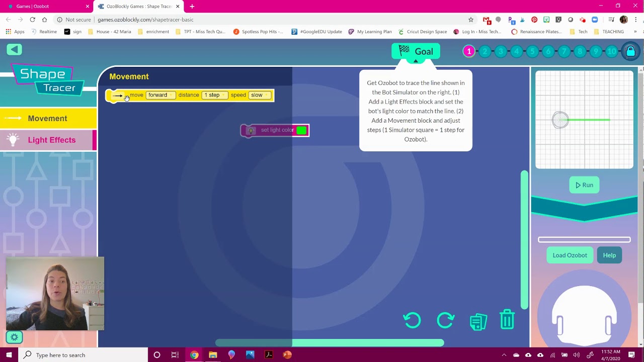644x362 pixels.
Task: Bookmark this page with the star
Action: click(471, 20)
